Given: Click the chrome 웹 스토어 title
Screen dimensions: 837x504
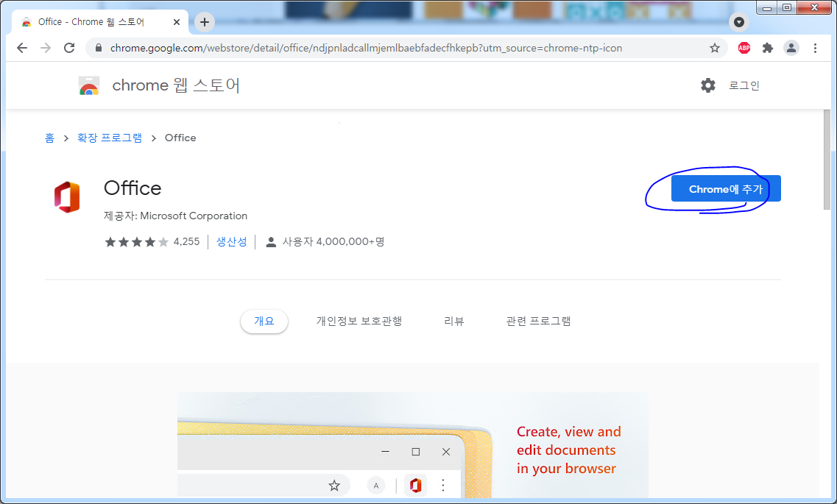Looking at the screenshot, I should [176, 85].
